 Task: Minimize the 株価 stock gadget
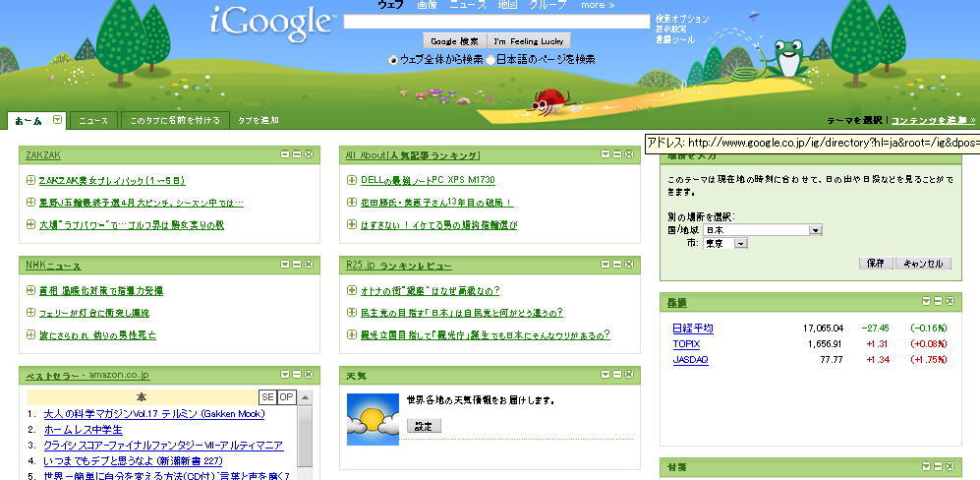939,301
